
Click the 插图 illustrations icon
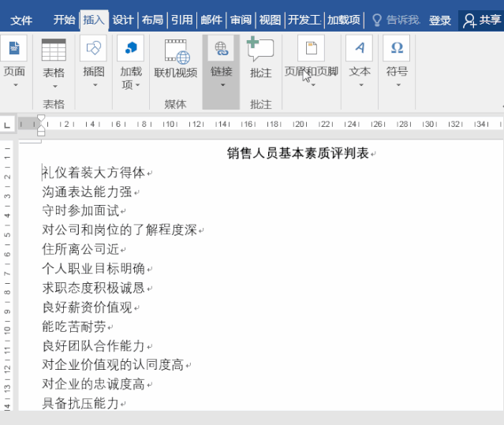[x=94, y=48]
